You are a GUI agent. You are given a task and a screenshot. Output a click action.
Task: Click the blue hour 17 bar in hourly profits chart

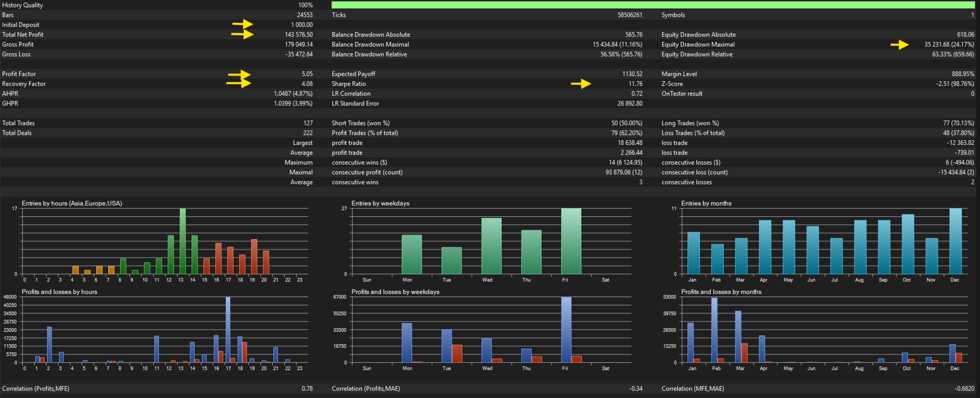click(x=228, y=330)
